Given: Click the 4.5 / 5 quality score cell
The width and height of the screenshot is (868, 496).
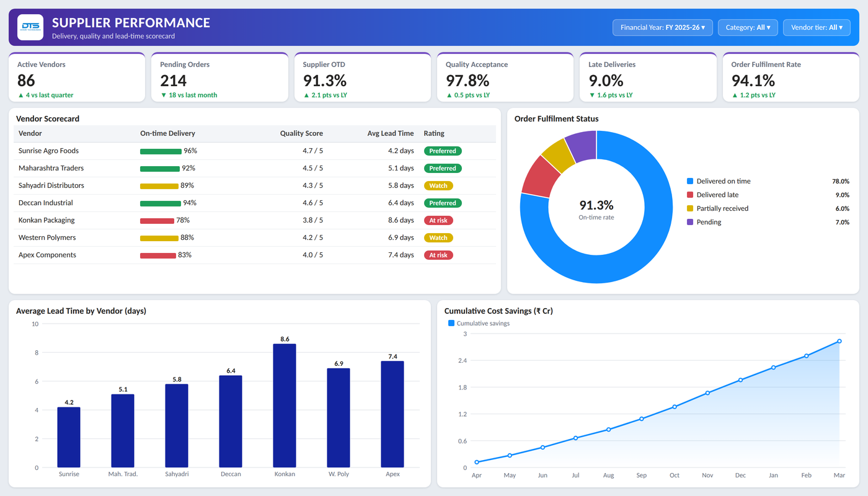Looking at the screenshot, I should [311, 168].
